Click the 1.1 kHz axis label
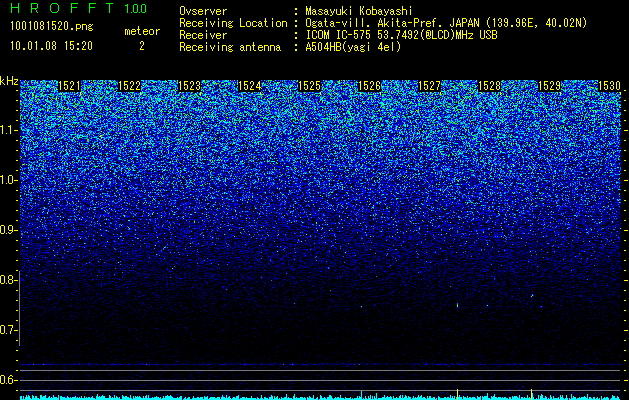Screen dimensions: 629x400 point(8,130)
